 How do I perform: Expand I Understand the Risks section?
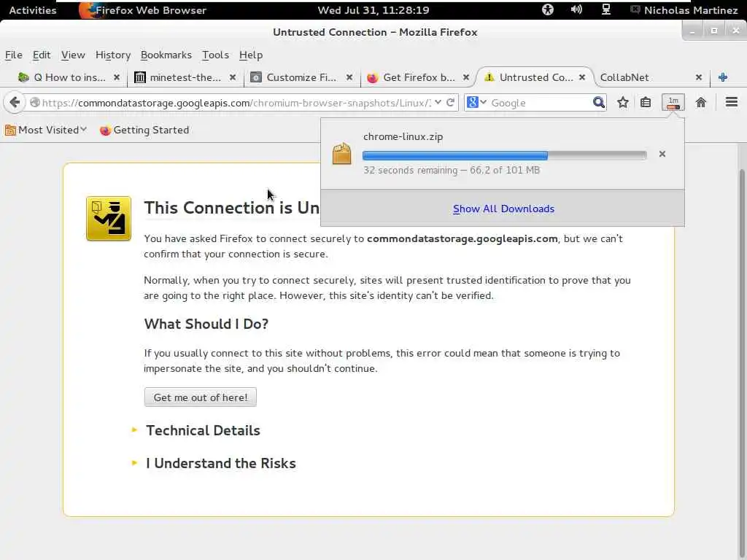click(214, 463)
